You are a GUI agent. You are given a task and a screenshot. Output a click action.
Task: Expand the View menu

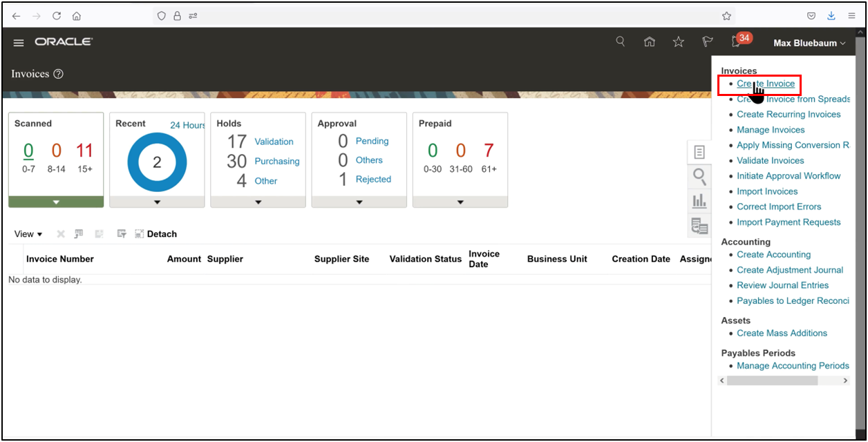click(28, 233)
